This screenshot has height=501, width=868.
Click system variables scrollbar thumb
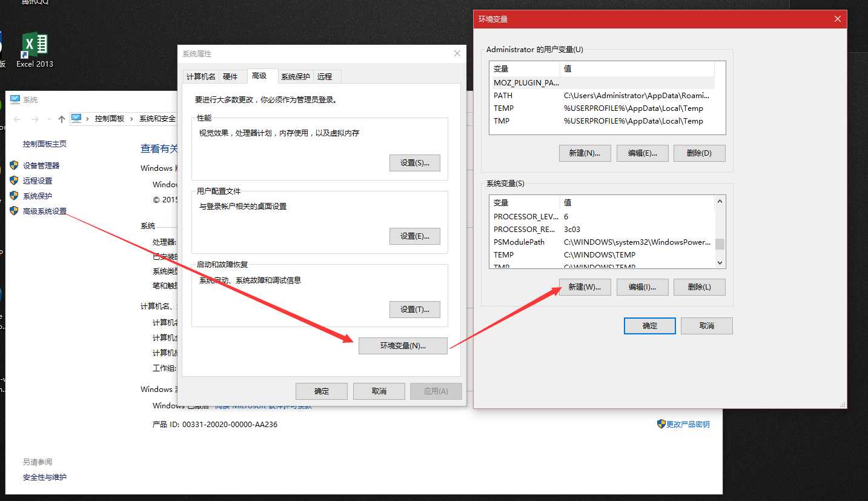pos(720,244)
